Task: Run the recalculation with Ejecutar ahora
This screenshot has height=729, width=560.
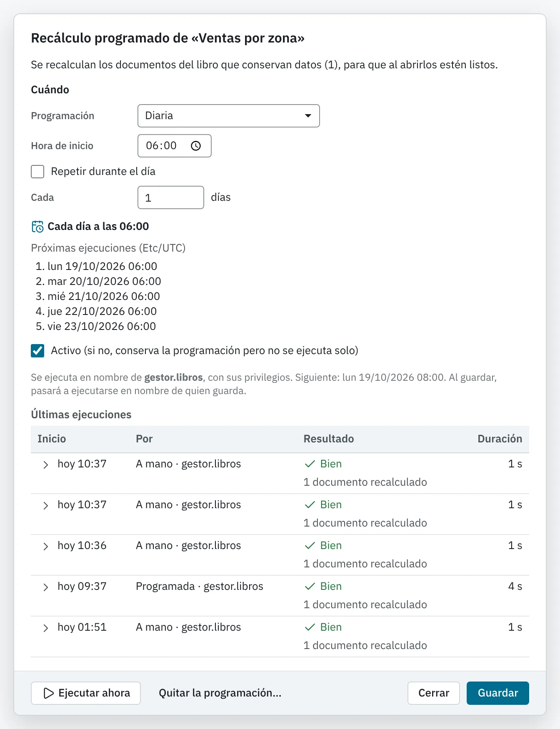Action: [x=86, y=693]
